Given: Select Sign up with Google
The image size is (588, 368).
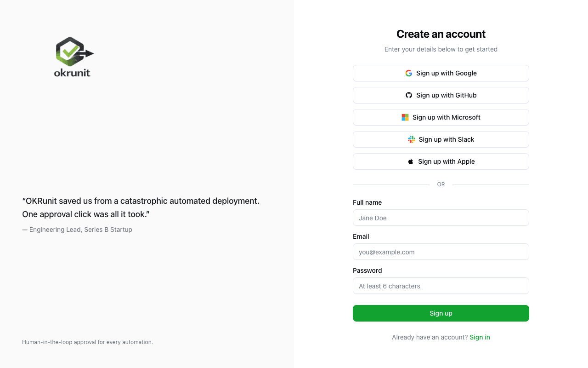Looking at the screenshot, I should 441,73.
